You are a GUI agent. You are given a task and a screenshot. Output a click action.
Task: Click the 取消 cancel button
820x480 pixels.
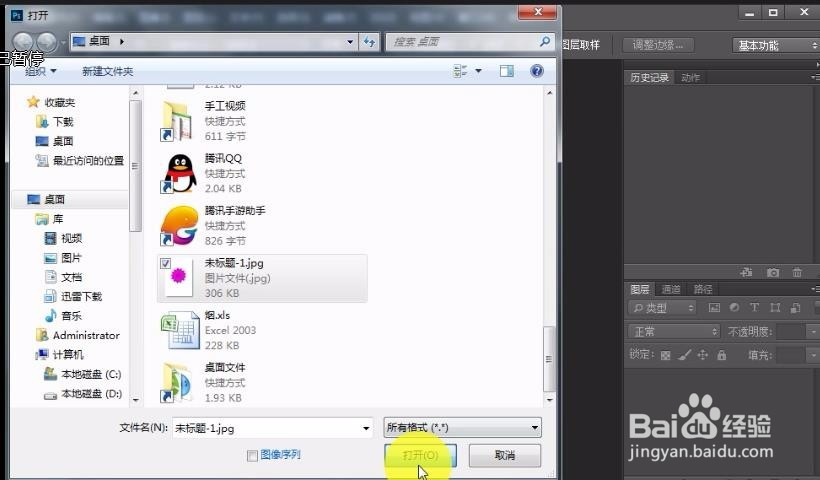[505, 455]
